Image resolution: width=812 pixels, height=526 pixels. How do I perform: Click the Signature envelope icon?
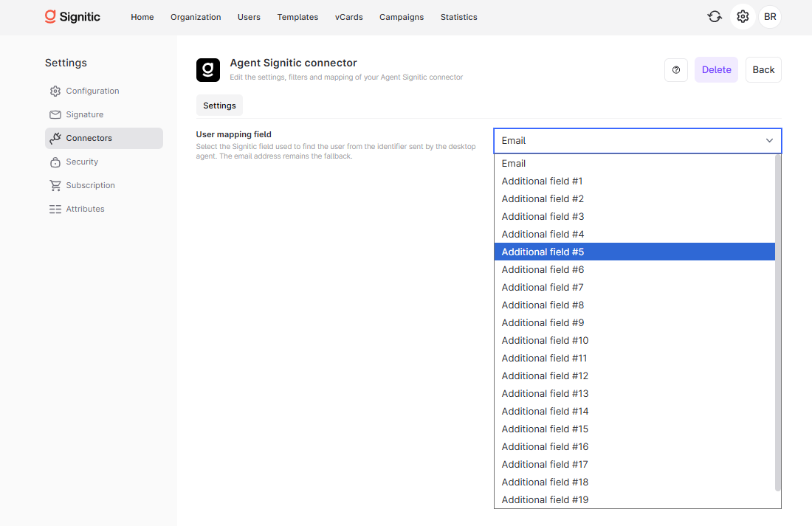[55, 114]
